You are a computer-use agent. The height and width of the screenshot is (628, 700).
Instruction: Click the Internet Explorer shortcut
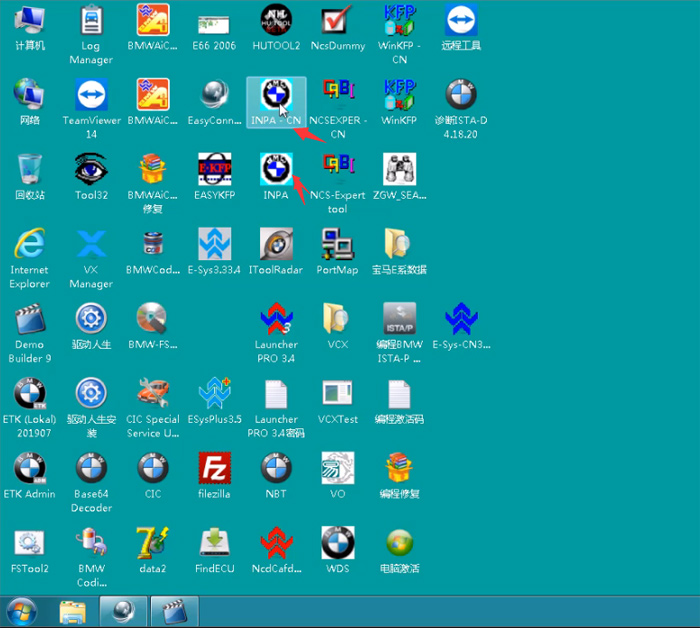[x=30, y=259]
